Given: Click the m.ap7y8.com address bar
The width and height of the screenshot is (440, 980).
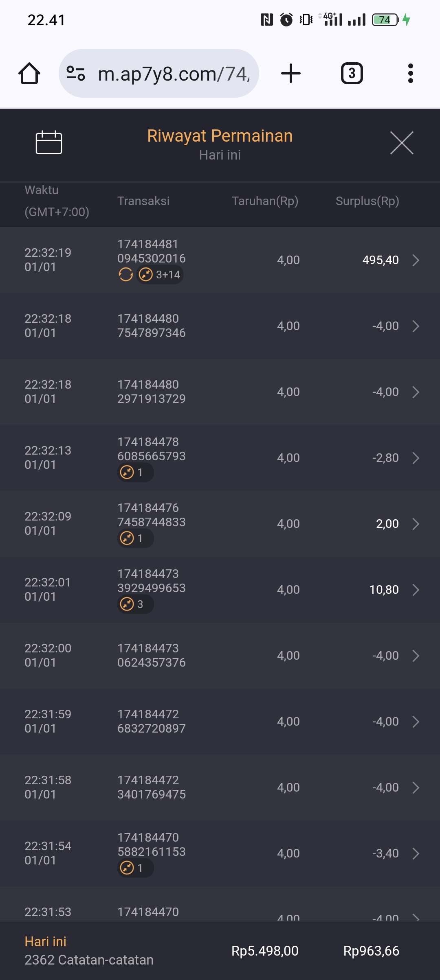Looking at the screenshot, I should [173, 74].
